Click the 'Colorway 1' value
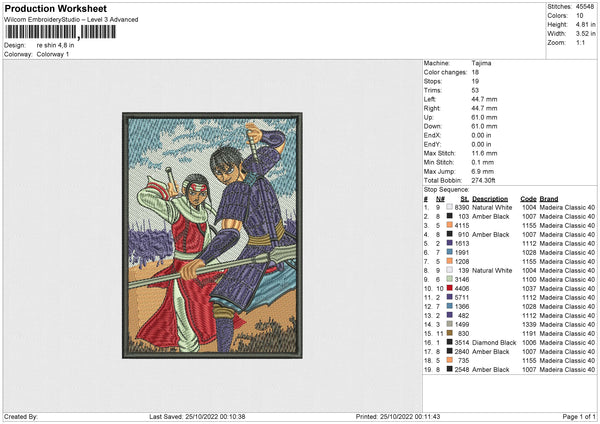 [x=53, y=54]
